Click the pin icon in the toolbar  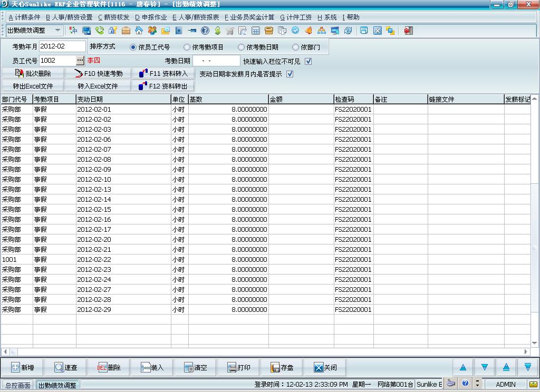pyautogui.click(x=192, y=31)
